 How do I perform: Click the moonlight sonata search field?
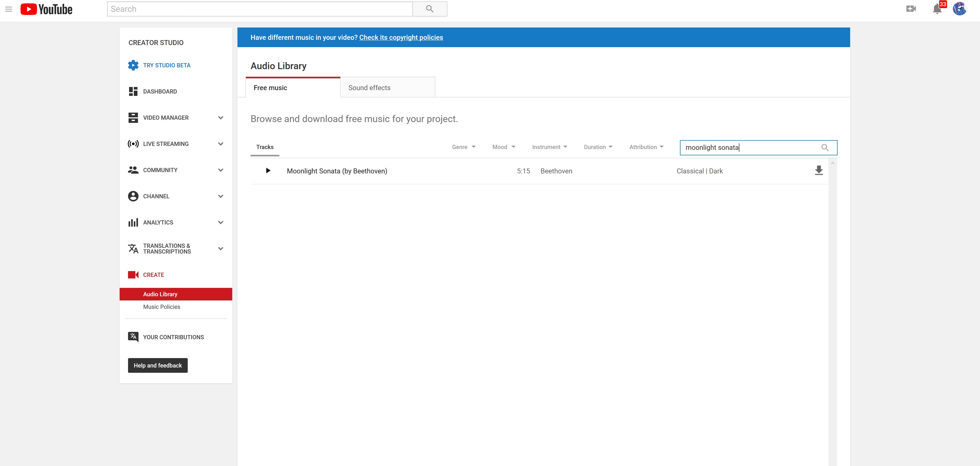click(x=746, y=147)
